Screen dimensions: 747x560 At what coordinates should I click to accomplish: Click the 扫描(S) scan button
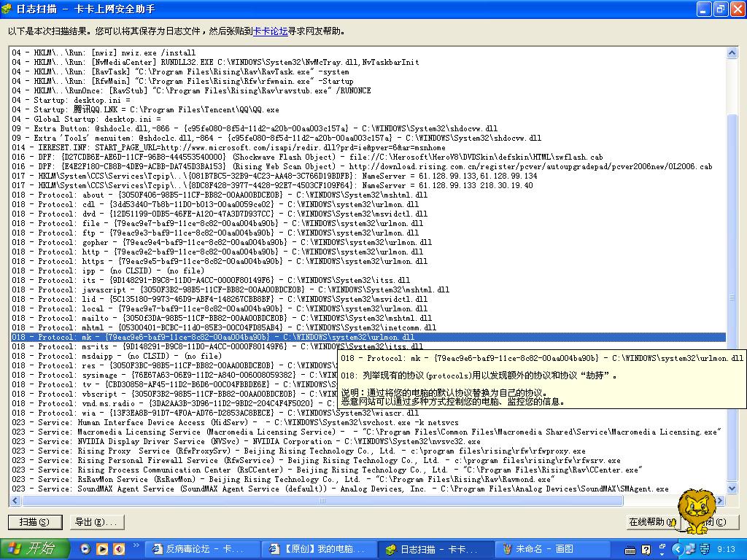click(x=35, y=522)
